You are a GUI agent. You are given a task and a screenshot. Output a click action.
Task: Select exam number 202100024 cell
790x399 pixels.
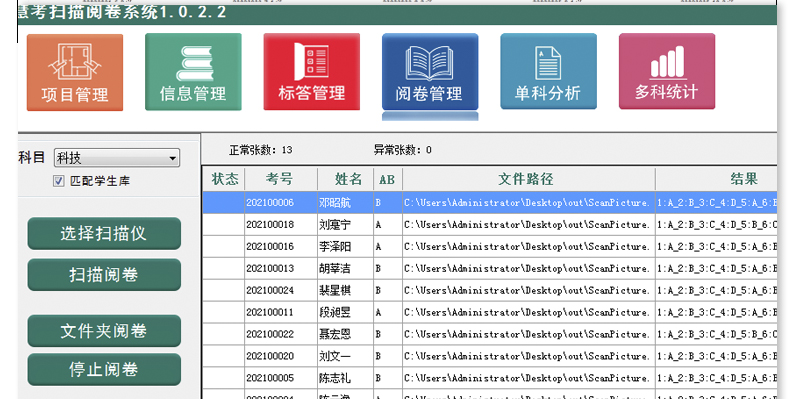click(281, 290)
